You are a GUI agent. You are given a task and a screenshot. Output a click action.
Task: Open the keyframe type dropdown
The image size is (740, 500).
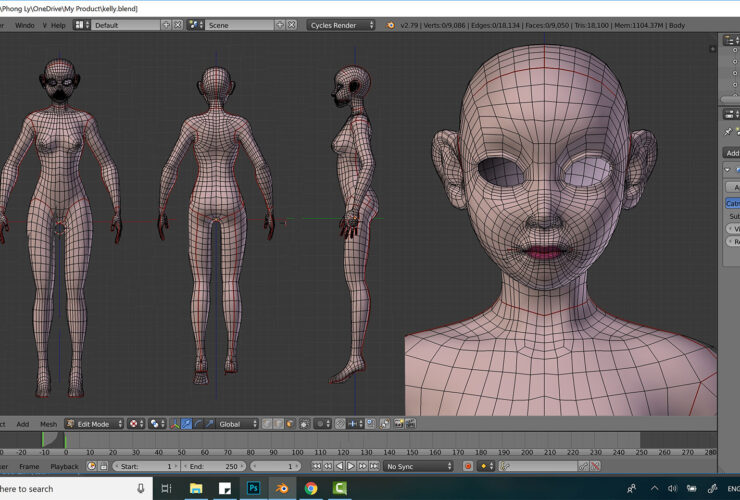(x=486, y=466)
